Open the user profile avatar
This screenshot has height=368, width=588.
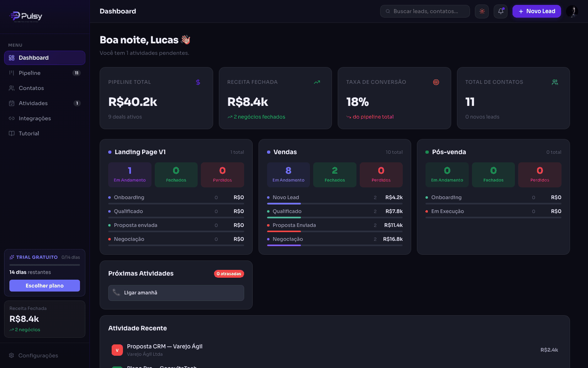(572, 11)
